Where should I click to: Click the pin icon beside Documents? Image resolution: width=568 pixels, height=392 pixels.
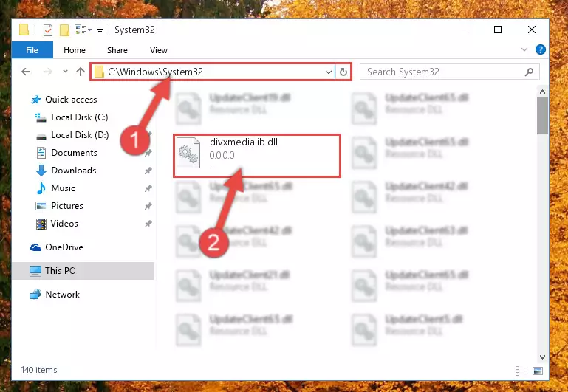coord(148,153)
